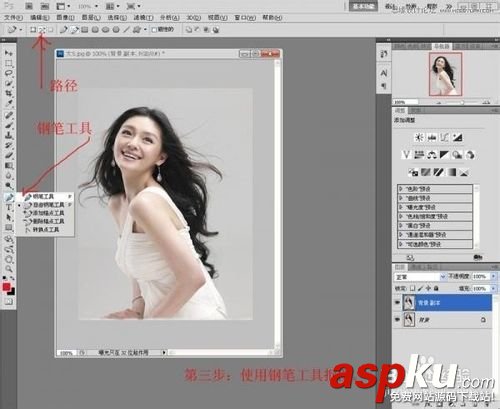Select the Path Selection arrow tool
This screenshot has height=409, width=500.
click(9, 217)
